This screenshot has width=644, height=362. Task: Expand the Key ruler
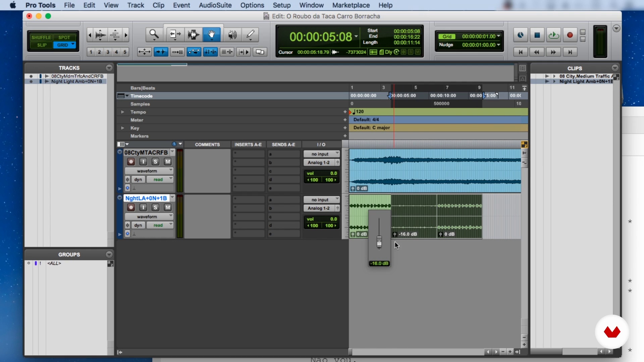point(122,128)
